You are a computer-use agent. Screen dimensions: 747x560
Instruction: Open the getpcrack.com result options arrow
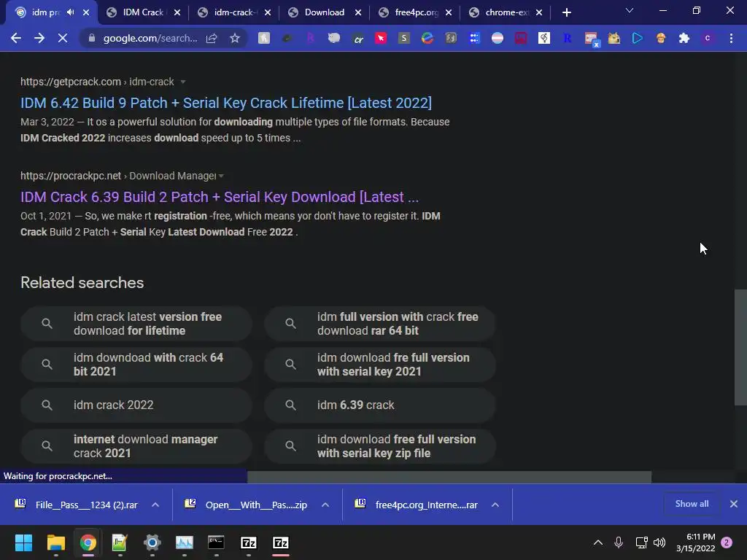[x=183, y=82]
